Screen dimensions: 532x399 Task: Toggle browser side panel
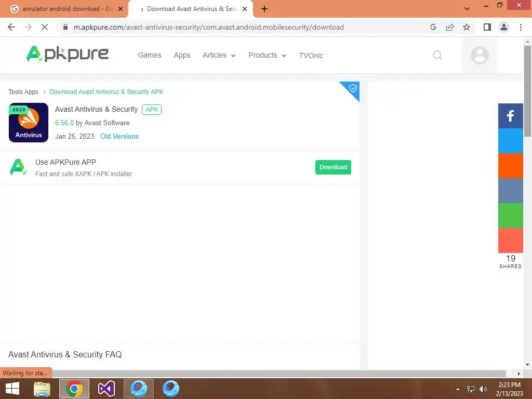click(x=487, y=27)
